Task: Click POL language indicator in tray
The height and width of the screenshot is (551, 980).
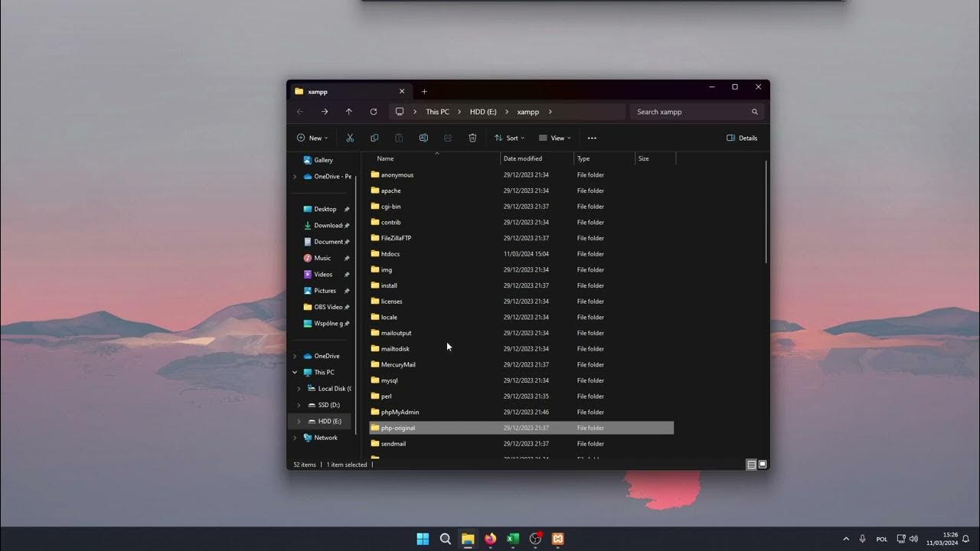Action: pyautogui.click(x=882, y=539)
